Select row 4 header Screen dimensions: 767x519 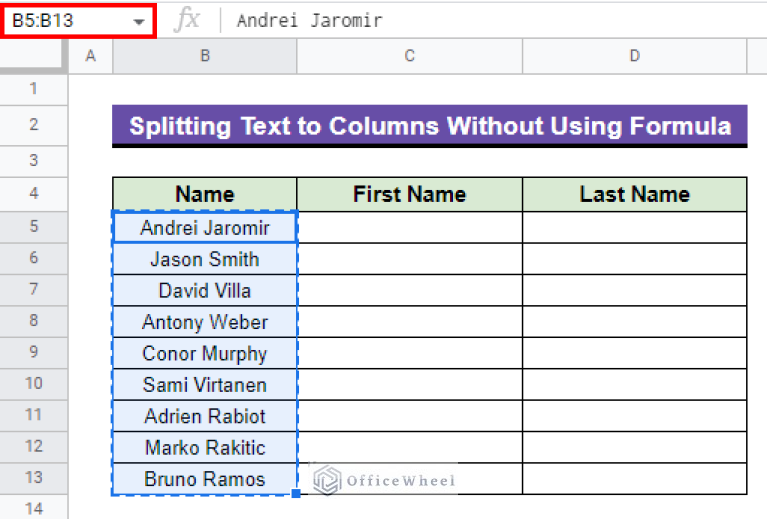click(x=33, y=194)
